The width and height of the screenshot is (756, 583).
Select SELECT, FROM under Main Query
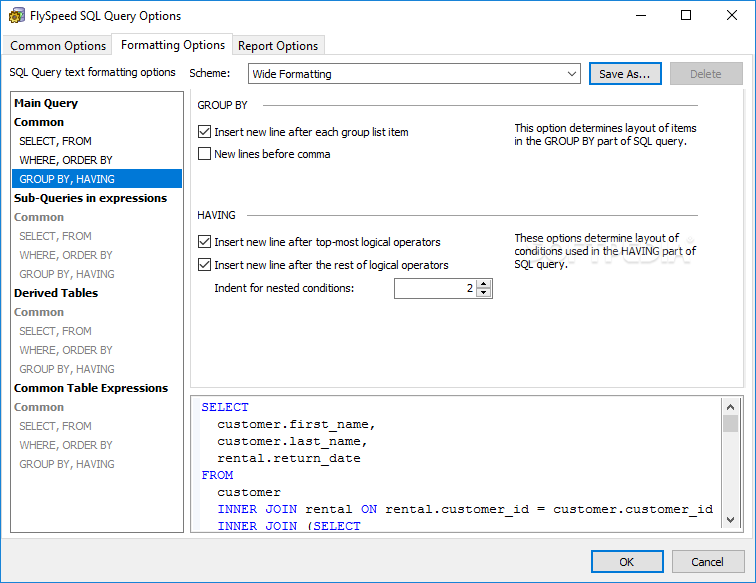click(x=54, y=141)
